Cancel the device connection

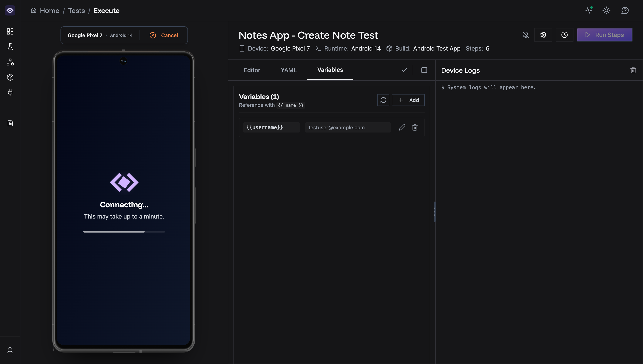pos(164,35)
